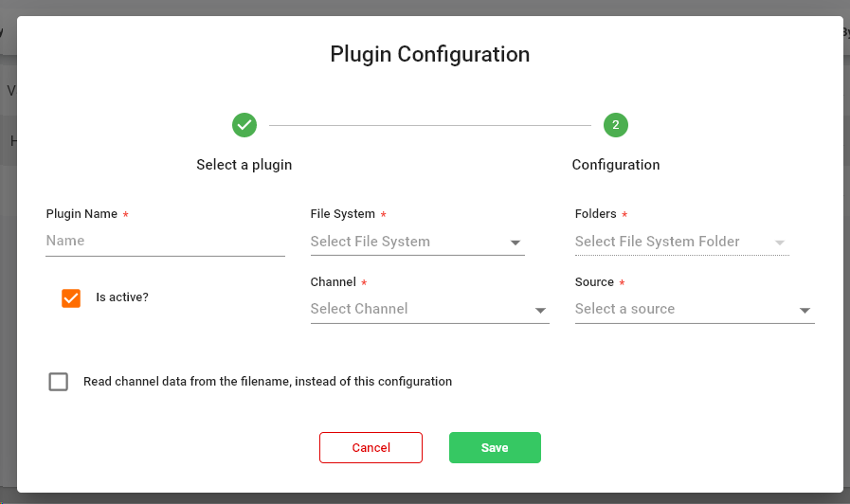Click the step 2 circle icon
Viewport: 850px width, 504px height.
[616, 125]
